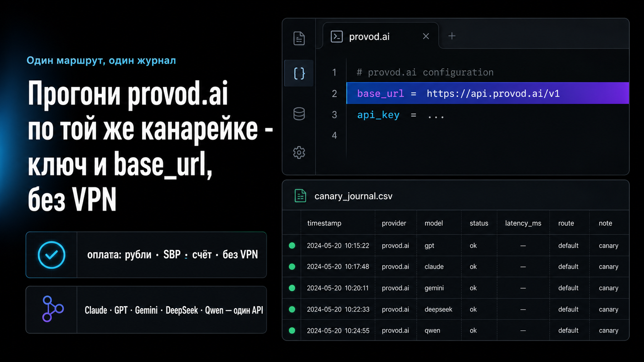This screenshot has height=362, width=644.
Task: Click green status dot for gpt row
Action: coord(292,245)
